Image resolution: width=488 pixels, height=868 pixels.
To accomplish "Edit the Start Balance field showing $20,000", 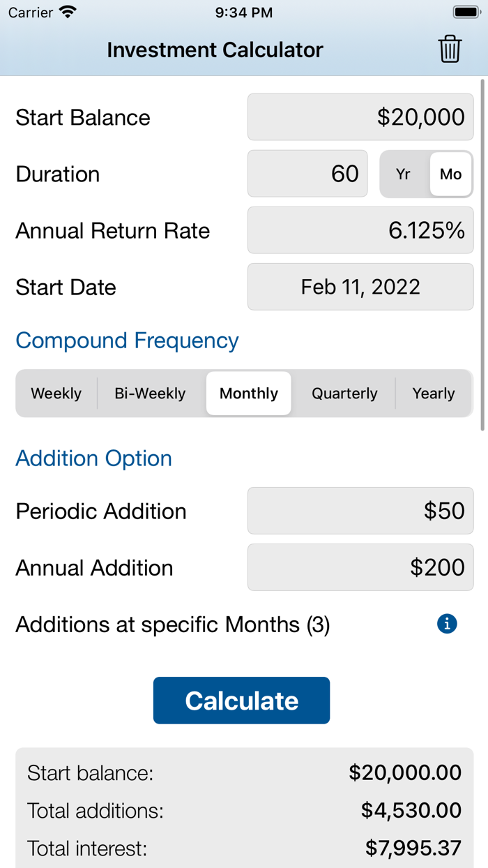I will 360,117.
